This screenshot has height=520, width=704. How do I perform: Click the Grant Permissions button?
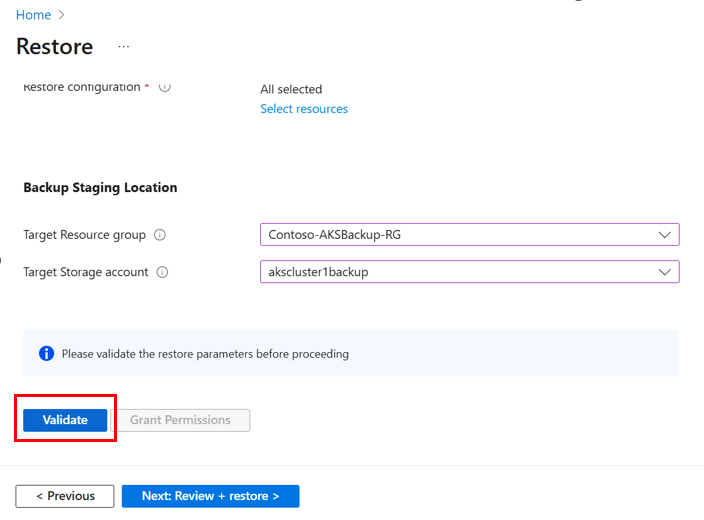(180, 420)
